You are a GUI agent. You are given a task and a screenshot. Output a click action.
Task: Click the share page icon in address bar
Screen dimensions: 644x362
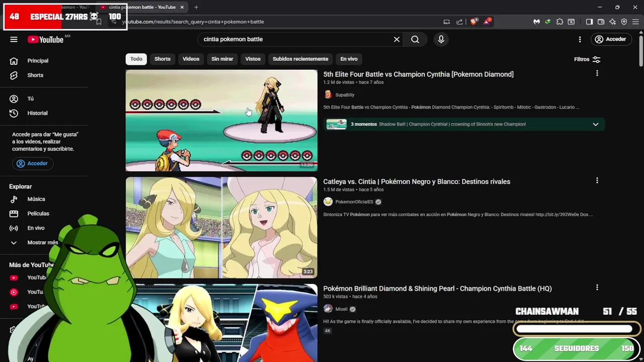[459, 22]
